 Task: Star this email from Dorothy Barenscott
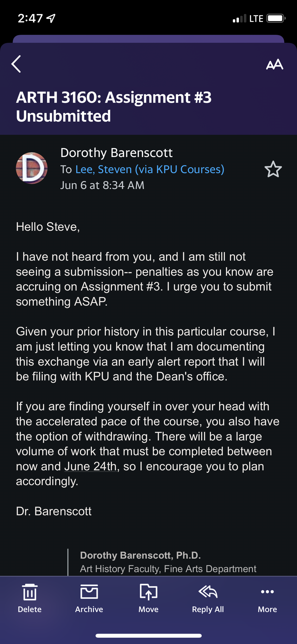coord(273,169)
